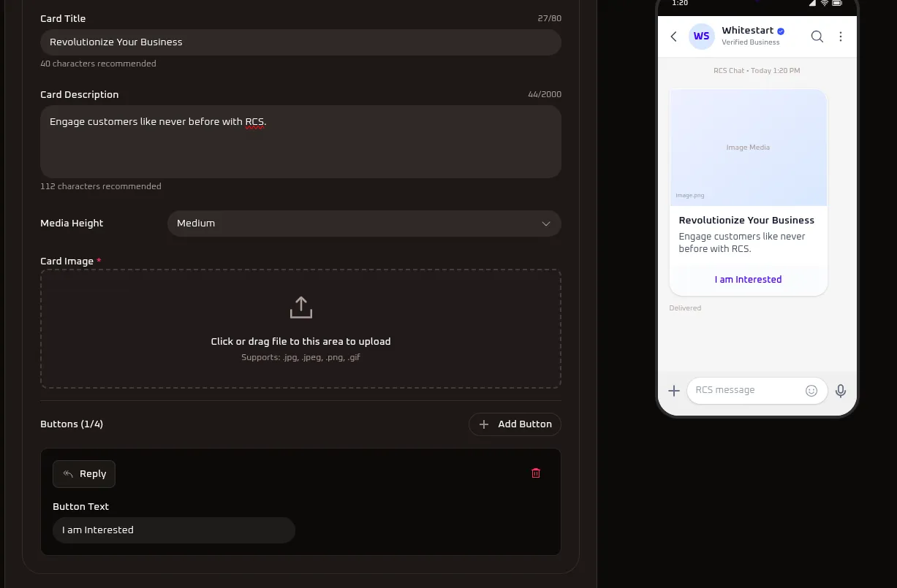897x588 pixels.
Task: Tap the microphone icon in phone preview
Action: (x=841, y=391)
